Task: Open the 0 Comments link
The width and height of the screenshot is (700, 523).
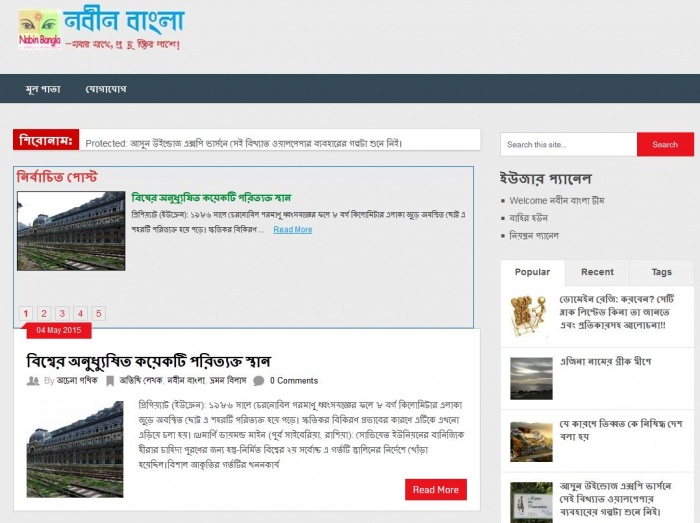Action: point(294,381)
